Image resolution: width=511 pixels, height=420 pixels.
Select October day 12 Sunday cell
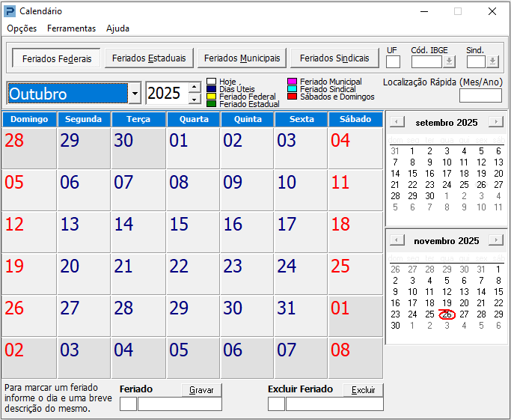[29, 232]
